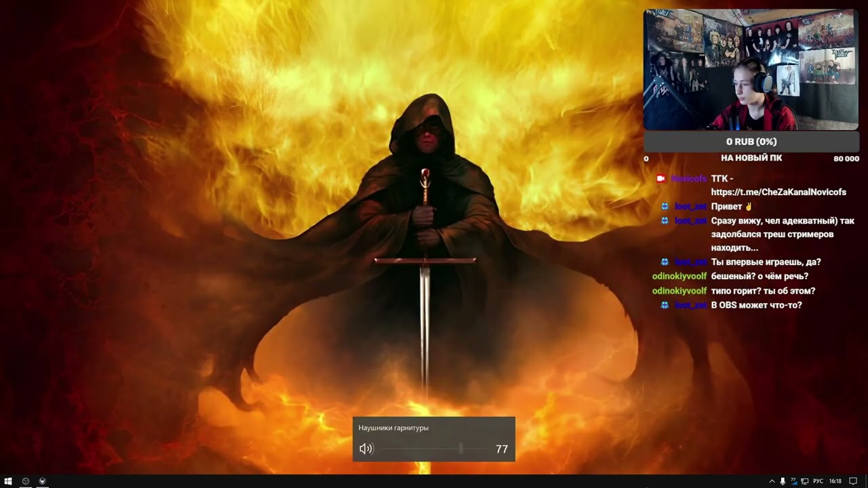
Task: Open the third taskbar app icon
Action: (x=42, y=481)
